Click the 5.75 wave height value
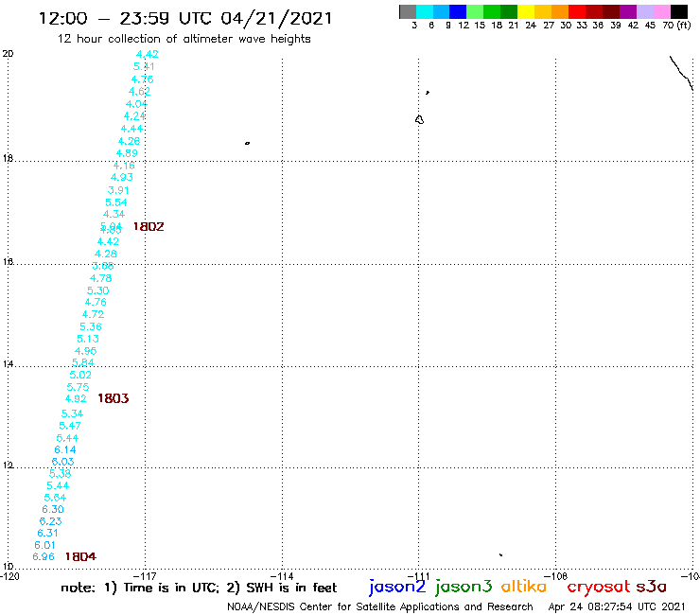Image resolution: width=700 pixels, height=615 pixels. (x=78, y=387)
